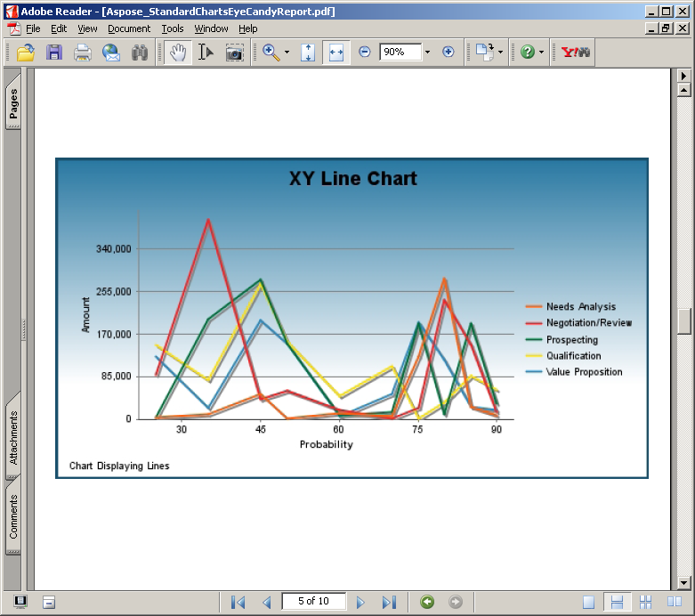The height and width of the screenshot is (616, 695).
Task: Choose the Snapshot camera tool
Action: pos(234,53)
